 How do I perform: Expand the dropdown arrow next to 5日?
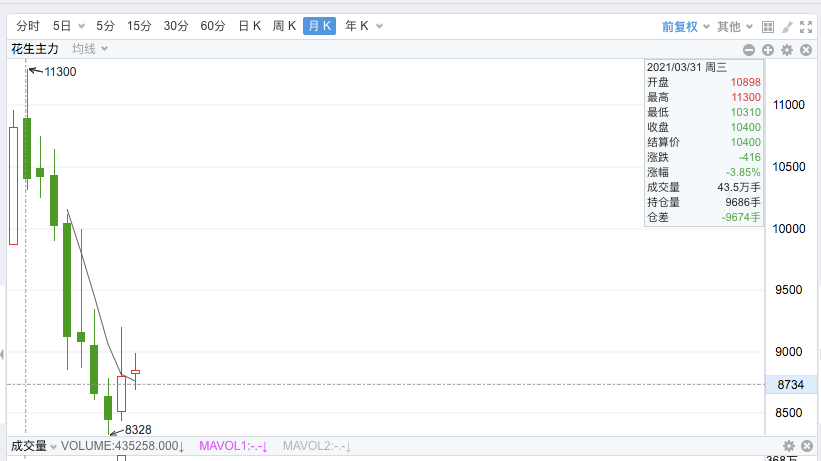click(81, 26)
